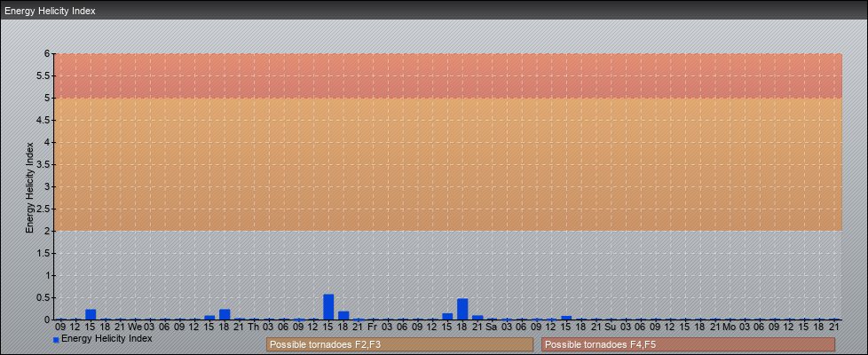Screen dimensions: 868x355
Task: Click the 'Energy Helicity Index' panel title
Action: [50, 11]
